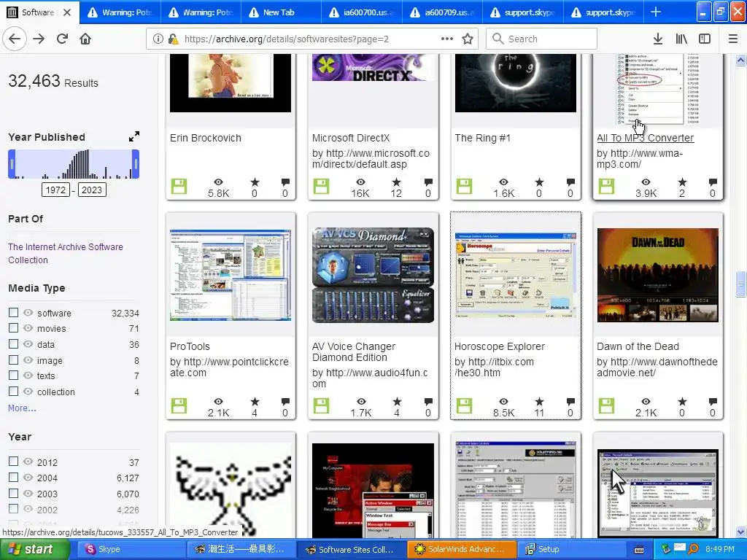Screen dimensions: 747x560
Task: Switch to the New Tab tab
Action: (x=281, y=12)
